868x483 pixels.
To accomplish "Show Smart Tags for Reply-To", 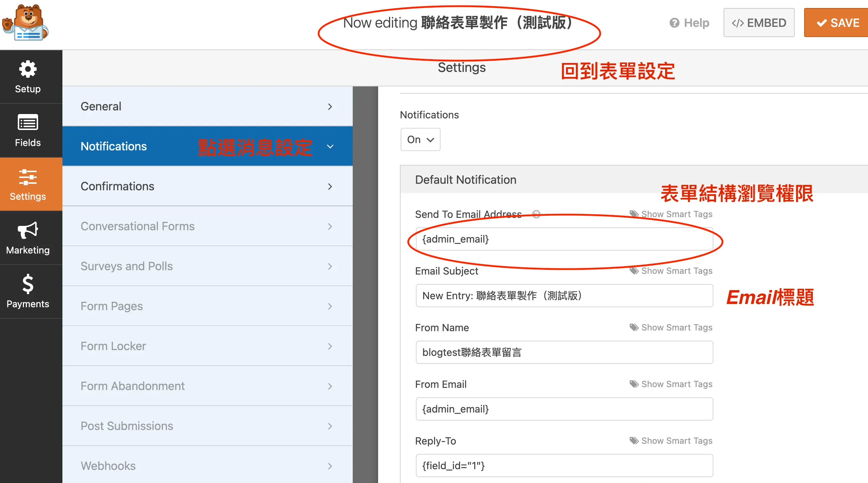I will click(671, 441).
